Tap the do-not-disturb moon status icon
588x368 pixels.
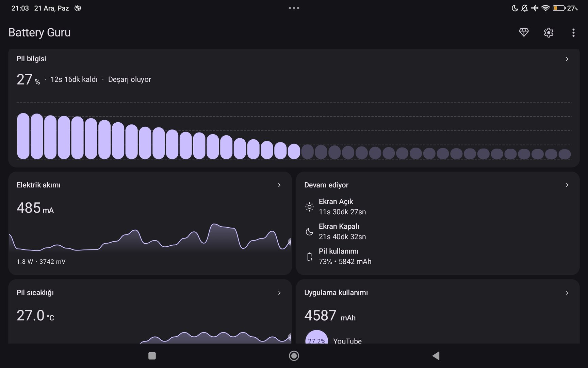point(515,8)
